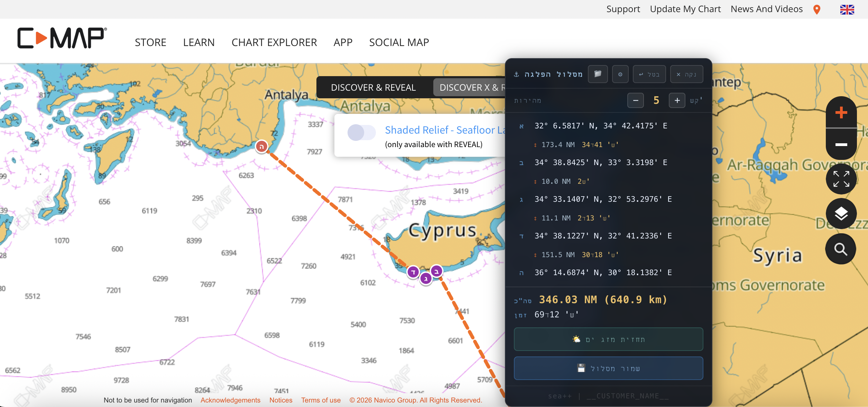Select waypoint ד coordinates 34° 38.1227' N
The width and height of the screenshot is (868, 407).
point(603,236)
